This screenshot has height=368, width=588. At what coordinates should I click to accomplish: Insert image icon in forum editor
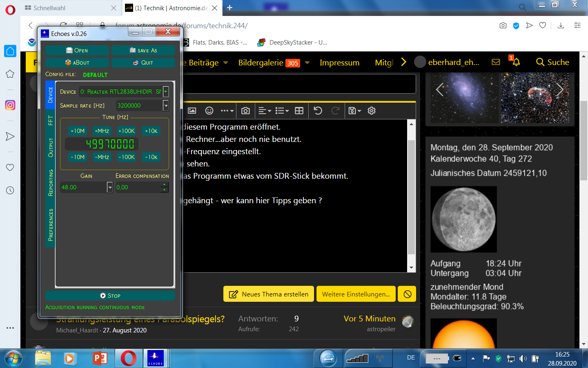192,111
